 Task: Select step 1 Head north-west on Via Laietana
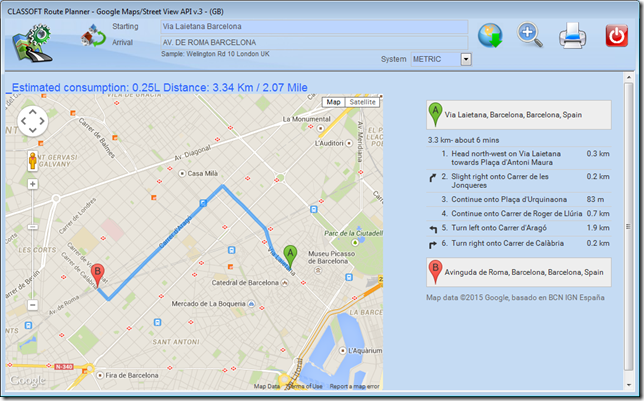[x=519, y=158]
